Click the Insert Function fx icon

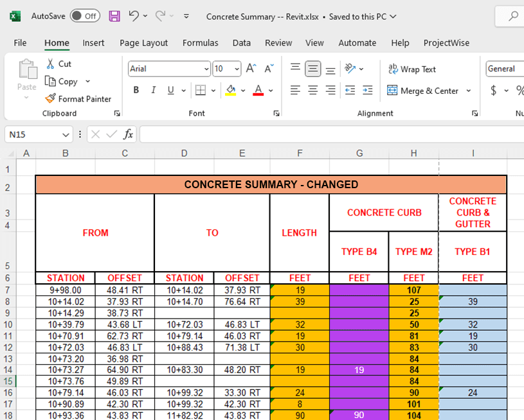(128, 134)
